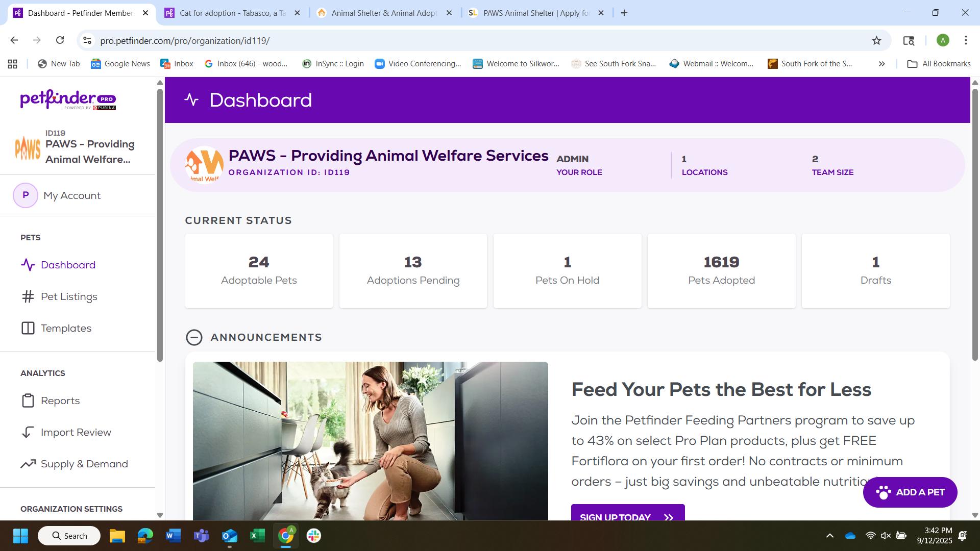Screen dimensions: 980x551
Task: Open the Google News bookmark
Action: pyautogui.click(x=120, y=64)
